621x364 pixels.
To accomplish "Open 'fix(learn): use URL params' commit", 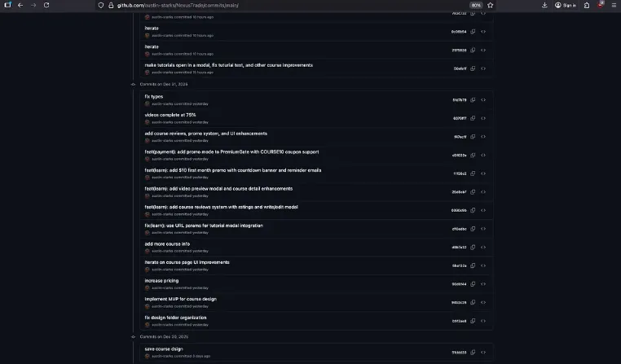I will (x=204, y=226).
